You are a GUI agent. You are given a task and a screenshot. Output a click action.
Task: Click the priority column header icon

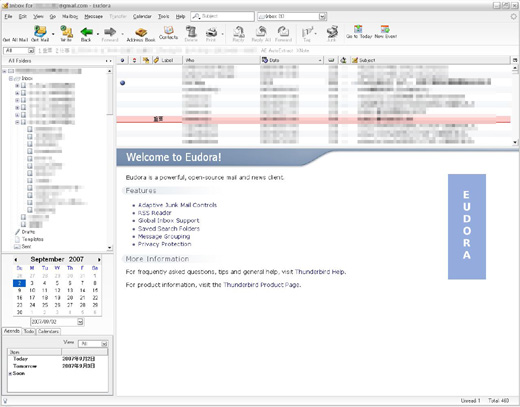[134, 60]
